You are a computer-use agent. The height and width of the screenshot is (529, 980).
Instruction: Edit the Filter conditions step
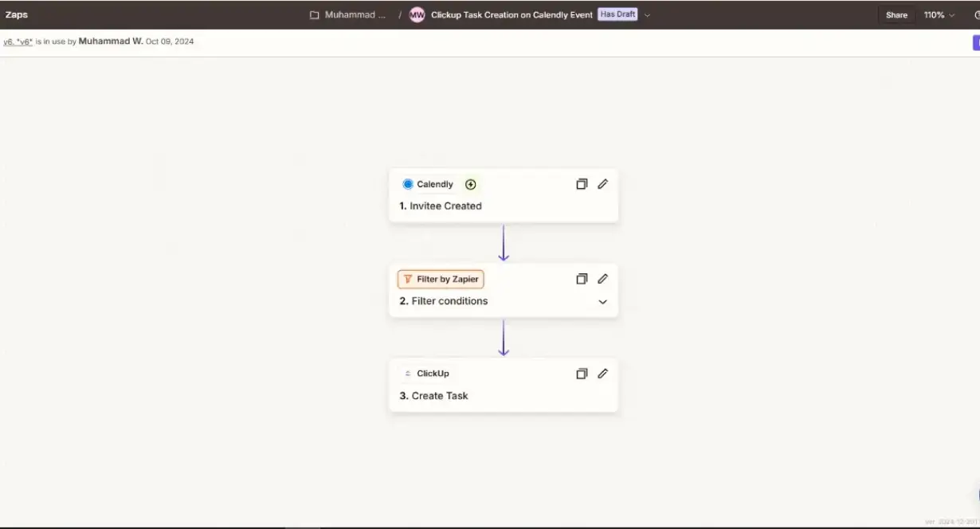[603, 279]
